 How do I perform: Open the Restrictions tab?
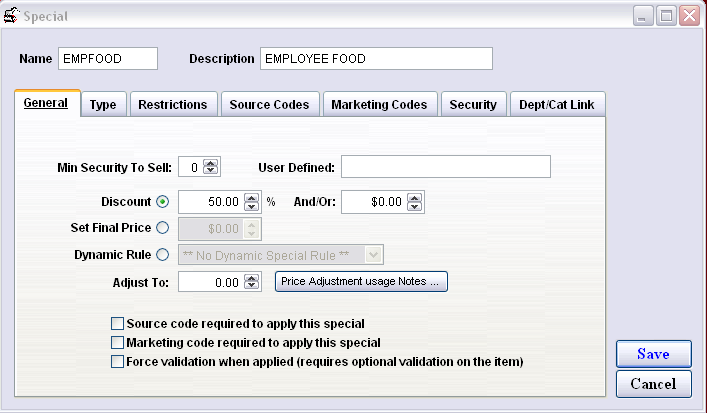[173, 105]
